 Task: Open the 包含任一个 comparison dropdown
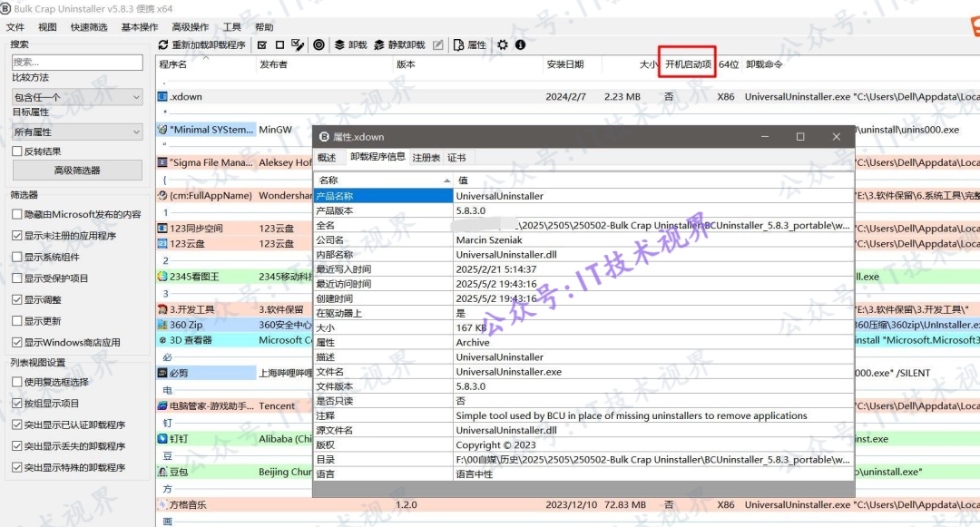coord(77,97)
